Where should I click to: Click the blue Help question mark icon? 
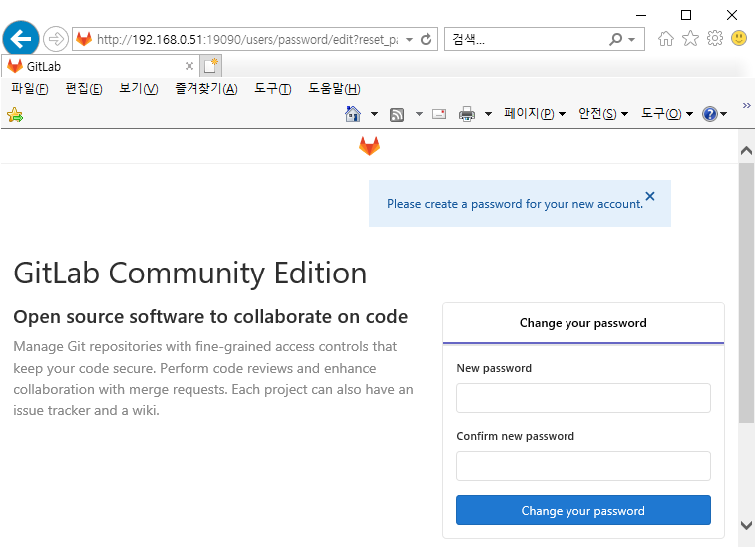(x=710, y=114)
